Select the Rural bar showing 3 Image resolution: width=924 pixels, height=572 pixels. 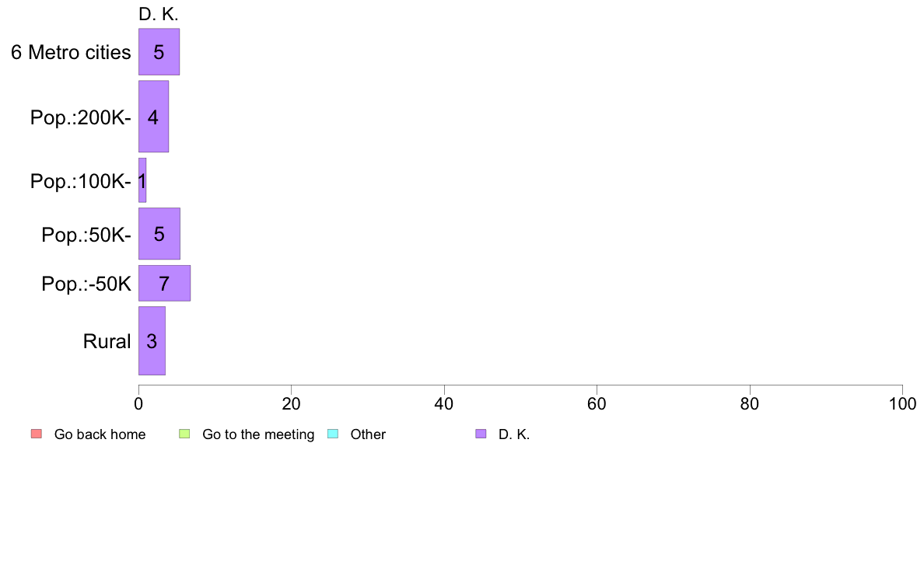coord(152,340)
